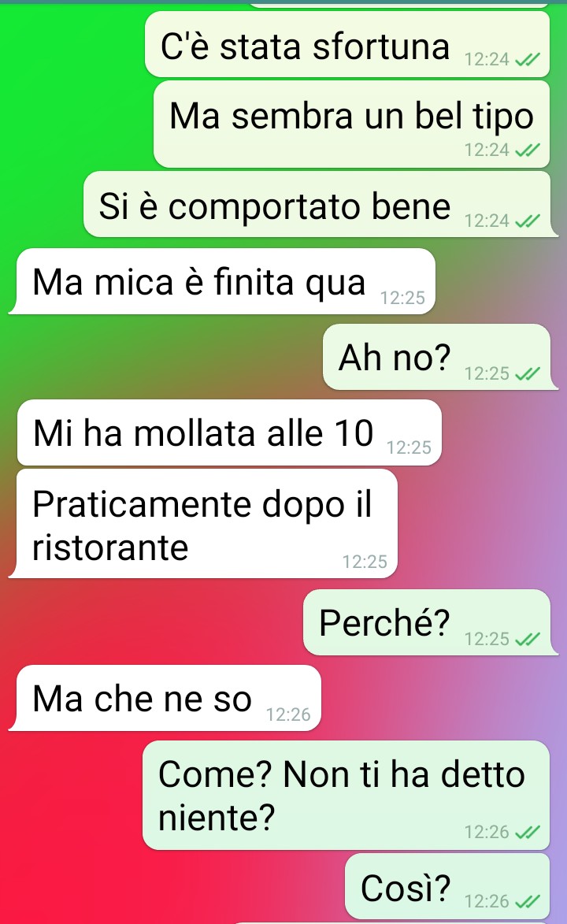Tap the 12:25 timestamp on "Mi ha mollata"
Image resolution: width=567 pixels, height=924 pixels.
click(409, 448)
